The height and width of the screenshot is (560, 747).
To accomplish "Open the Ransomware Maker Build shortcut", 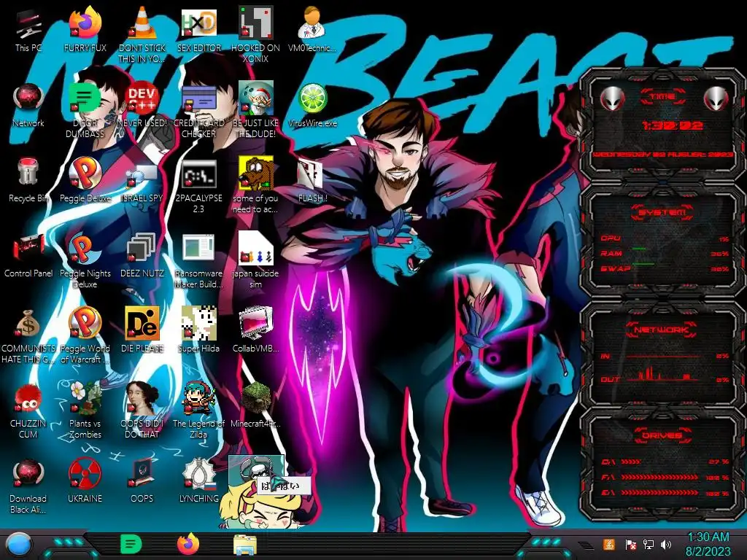I will pos(198,260).
